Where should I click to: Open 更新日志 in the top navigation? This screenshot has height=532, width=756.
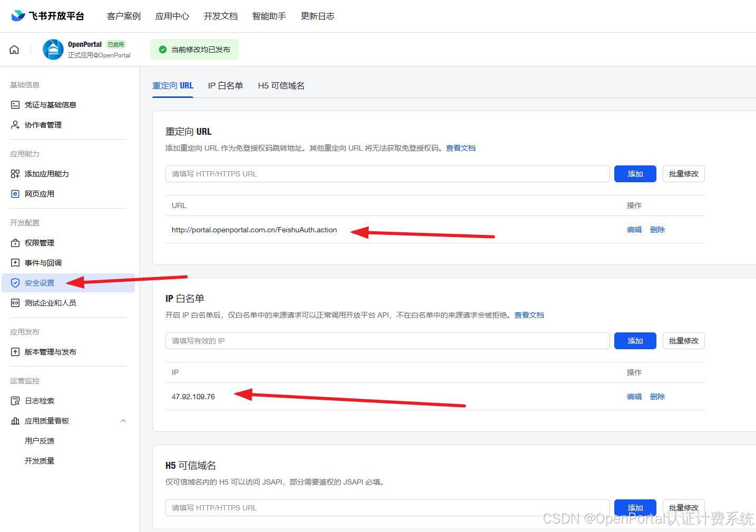pyautogui.click(x=318, y=16)
